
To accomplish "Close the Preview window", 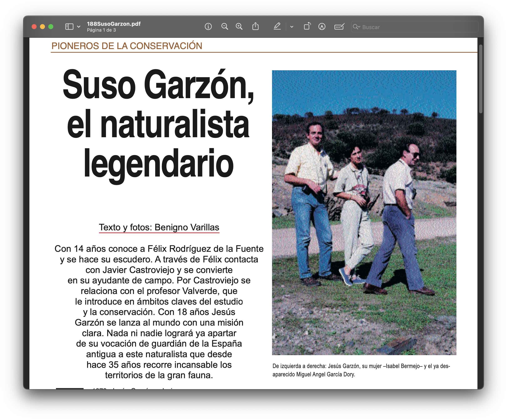I will tap(34, 27).
